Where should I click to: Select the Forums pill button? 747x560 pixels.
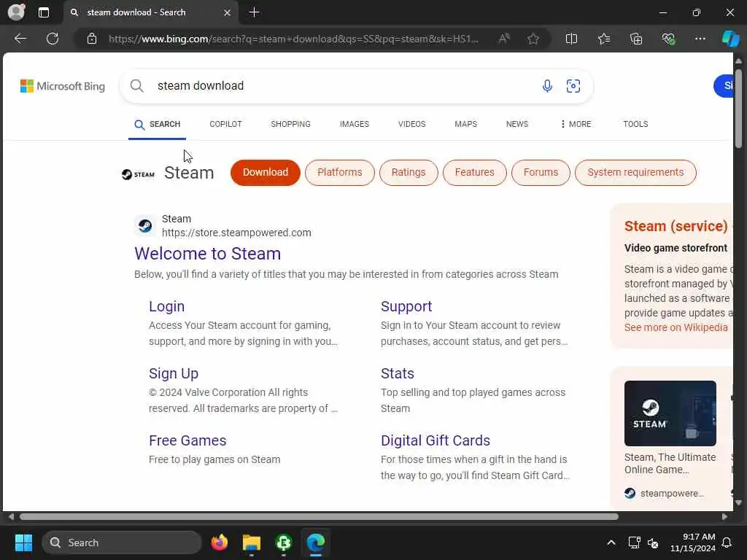click(x=541, y=172)
